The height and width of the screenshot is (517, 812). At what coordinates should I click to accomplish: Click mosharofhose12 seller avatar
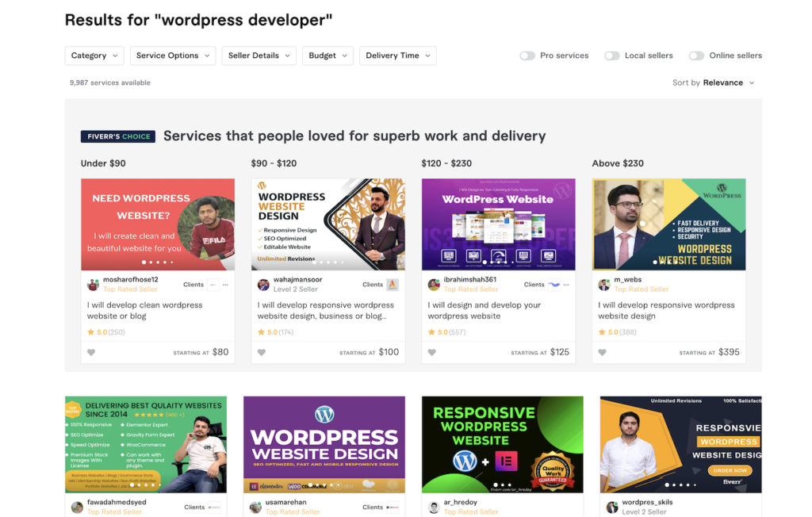coord(94,285)
